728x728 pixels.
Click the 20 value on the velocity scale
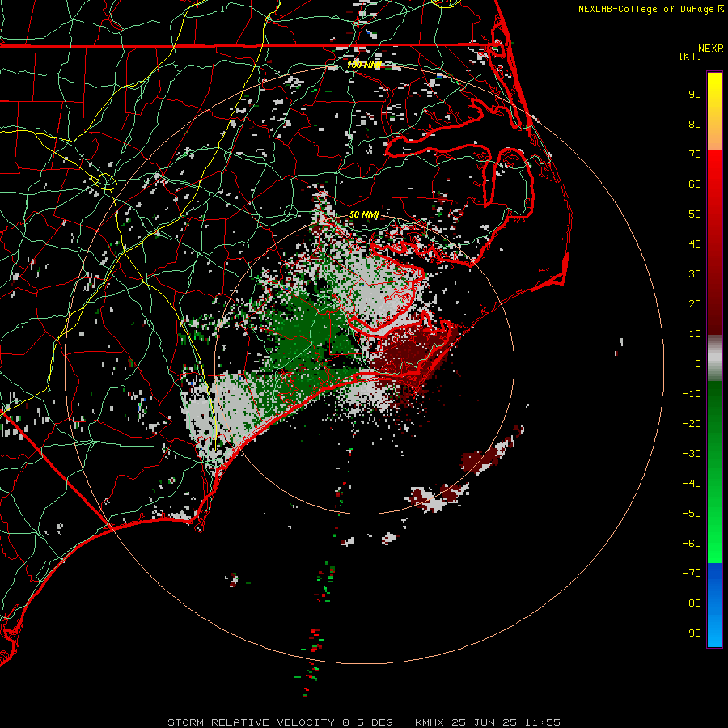[695, 304]
